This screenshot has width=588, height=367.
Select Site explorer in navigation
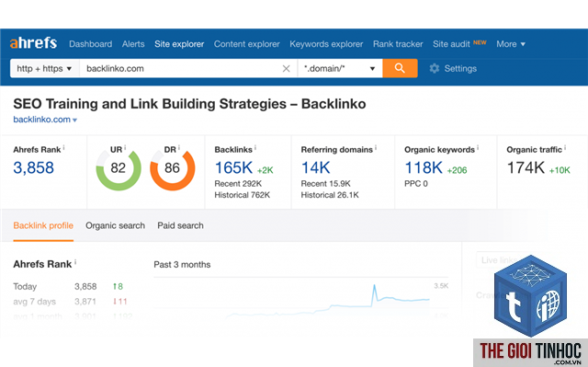pyautogui.click(x=179, y=44)
